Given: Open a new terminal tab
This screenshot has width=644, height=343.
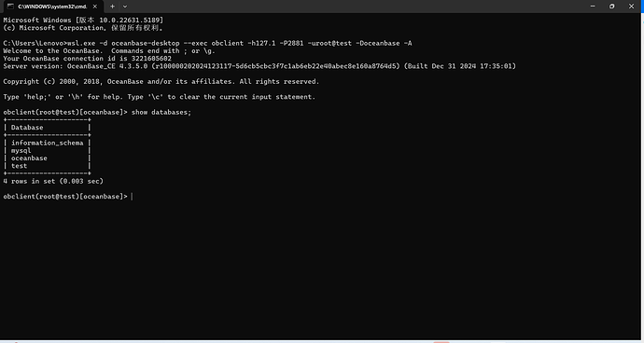Looking at the screenshot, I should (x=112, y=7).
